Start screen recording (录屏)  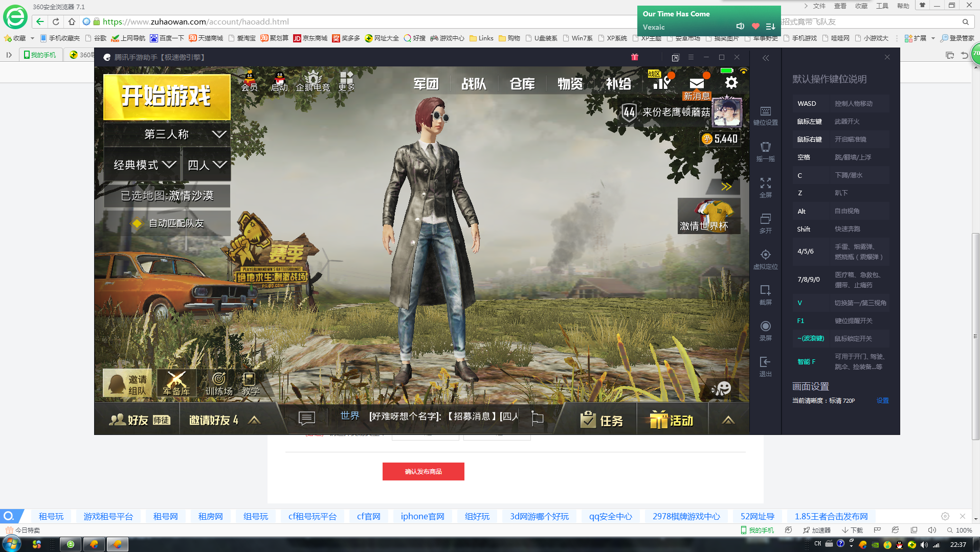[x=765, y=331]
